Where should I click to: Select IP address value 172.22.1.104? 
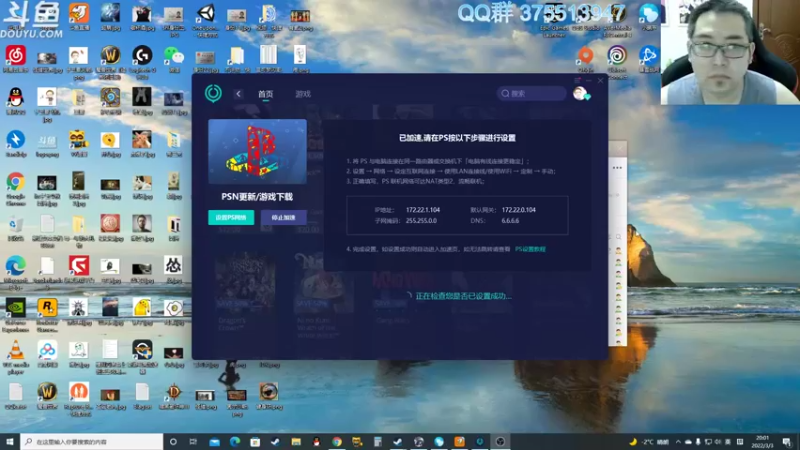[x=423, y=210]
